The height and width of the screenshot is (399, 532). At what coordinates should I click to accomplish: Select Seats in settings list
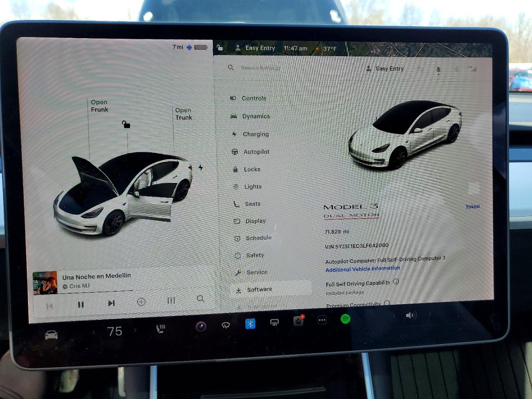[247, 204]
